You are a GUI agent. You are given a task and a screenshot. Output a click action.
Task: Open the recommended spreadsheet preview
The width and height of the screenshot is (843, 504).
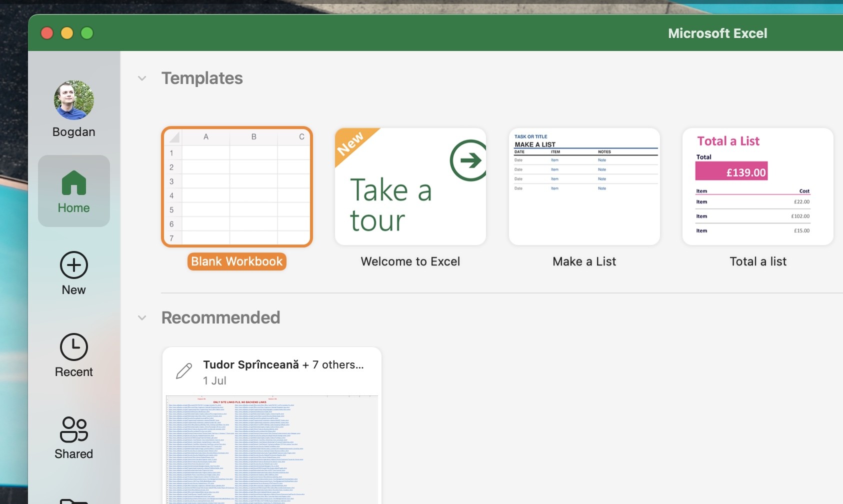(272, 449)
